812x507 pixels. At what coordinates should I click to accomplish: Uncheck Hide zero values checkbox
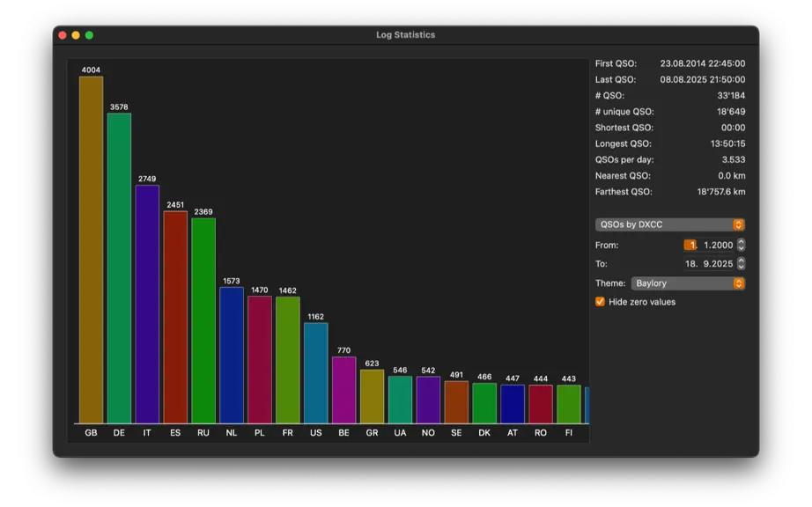click(600, 302)
